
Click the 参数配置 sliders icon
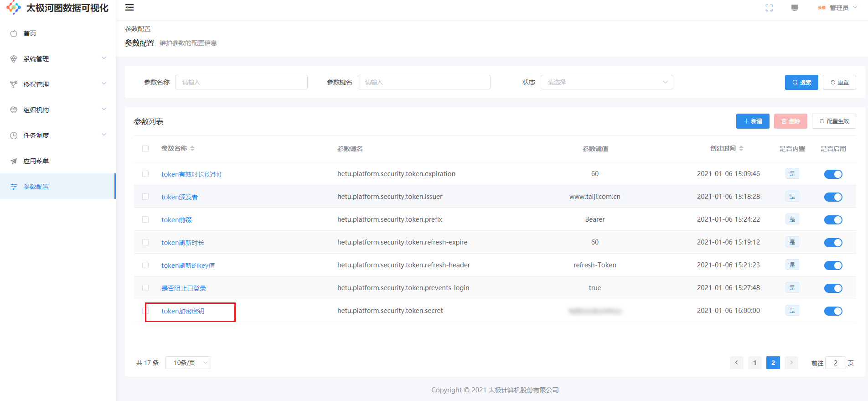[14, 187]
